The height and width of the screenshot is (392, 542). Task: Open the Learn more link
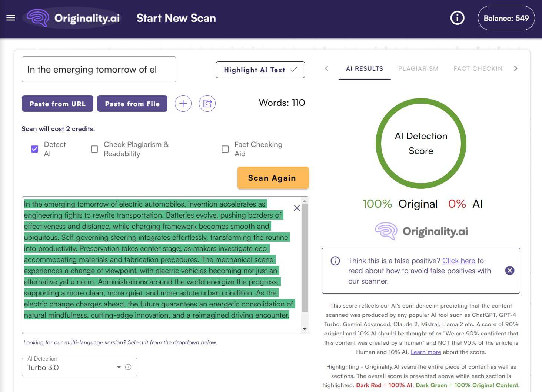coord(426,352)
